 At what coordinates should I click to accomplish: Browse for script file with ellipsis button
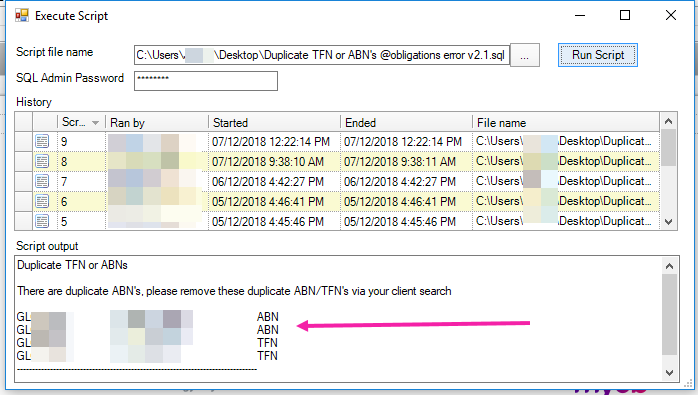pos(525,55)
